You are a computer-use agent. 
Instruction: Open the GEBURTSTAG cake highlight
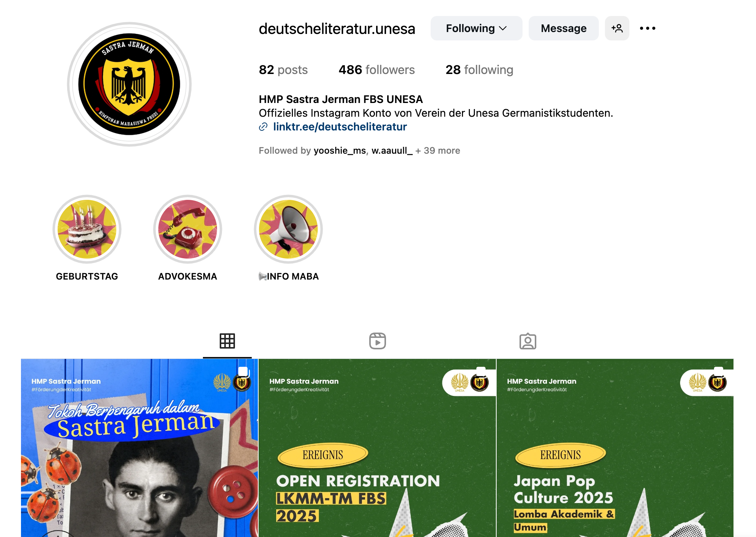(87, 229)
